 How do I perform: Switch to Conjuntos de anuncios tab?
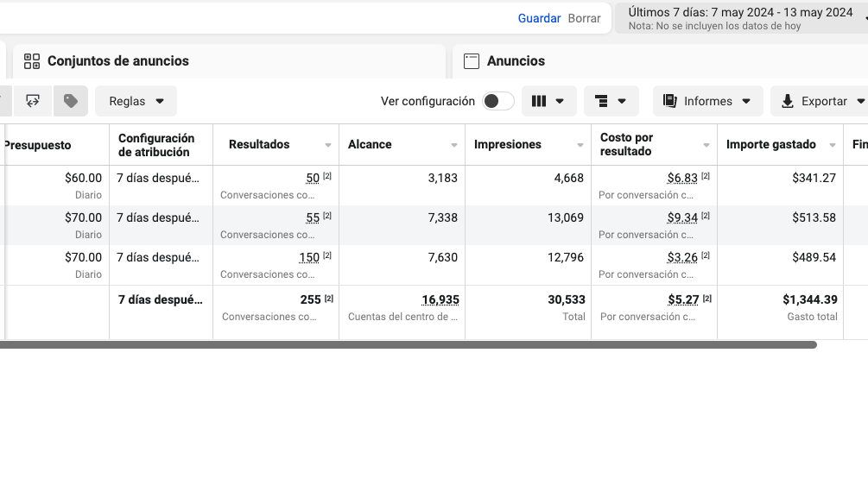(117, 61)
